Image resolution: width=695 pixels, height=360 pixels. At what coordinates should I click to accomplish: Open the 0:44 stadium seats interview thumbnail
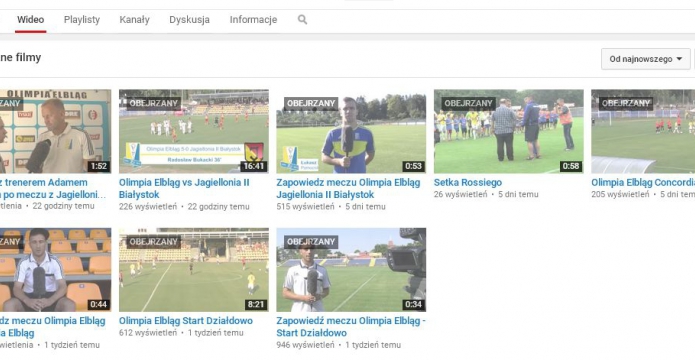(55, 270)
